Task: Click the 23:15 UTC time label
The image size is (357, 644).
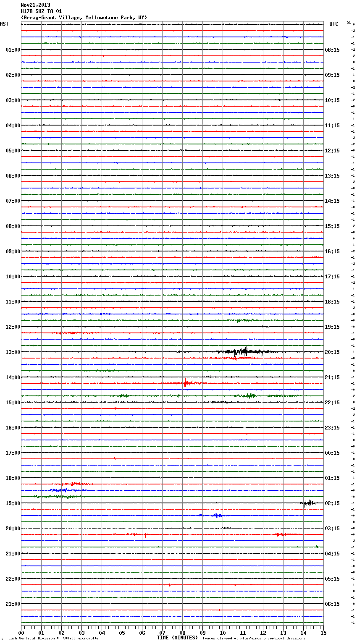Action: coord(332,428)
